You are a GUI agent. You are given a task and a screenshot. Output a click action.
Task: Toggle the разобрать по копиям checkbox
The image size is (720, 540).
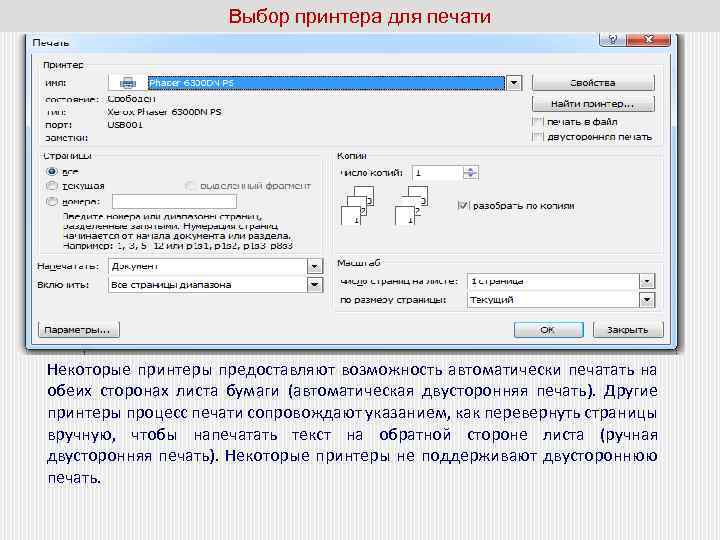463,206
